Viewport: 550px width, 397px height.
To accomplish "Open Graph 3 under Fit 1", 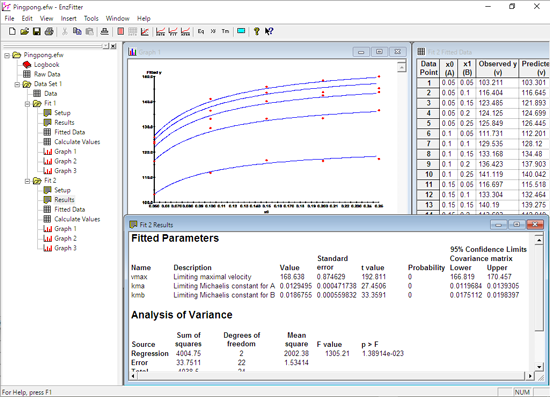I will [65, 171].
